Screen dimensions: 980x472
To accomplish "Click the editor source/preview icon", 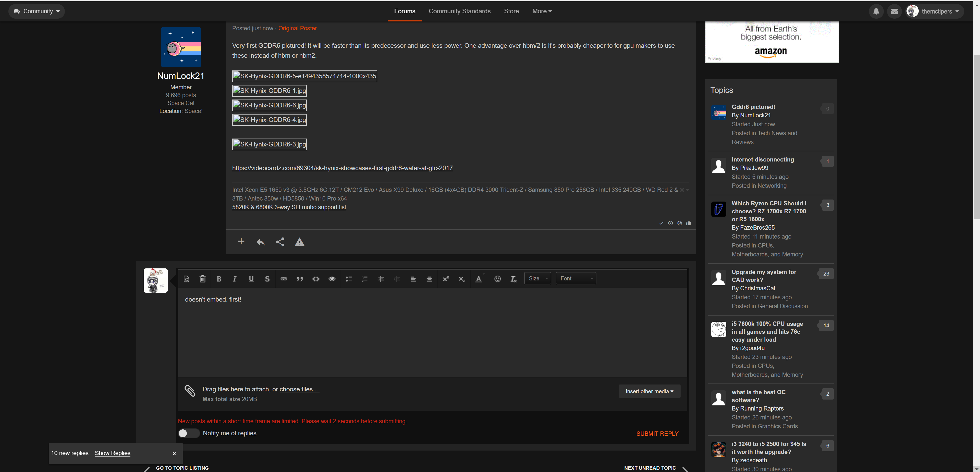I will tap(186, 279).
